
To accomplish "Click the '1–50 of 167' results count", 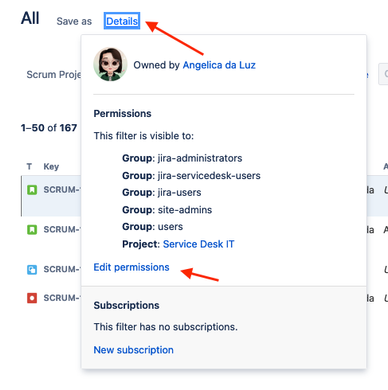I will click(49, 128).
